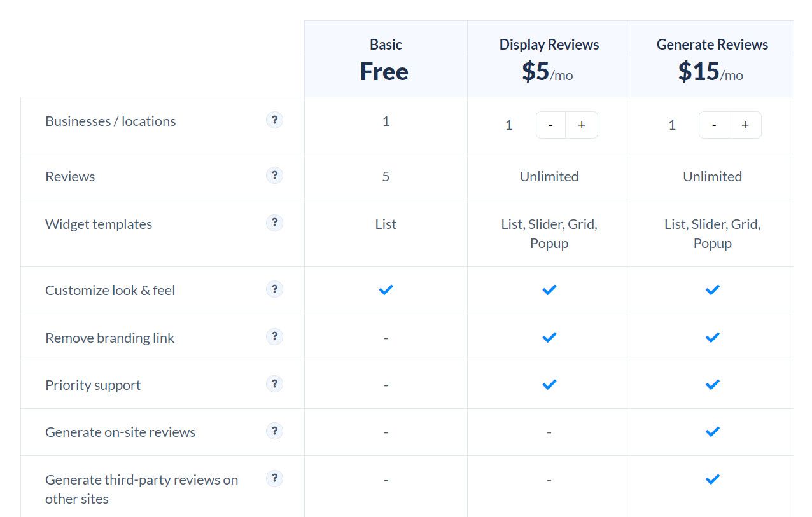The width and height of the screenshot is (812, 517).
Task: Increase locations for Generate Reviews plan
Action: [x=745, y=125]
